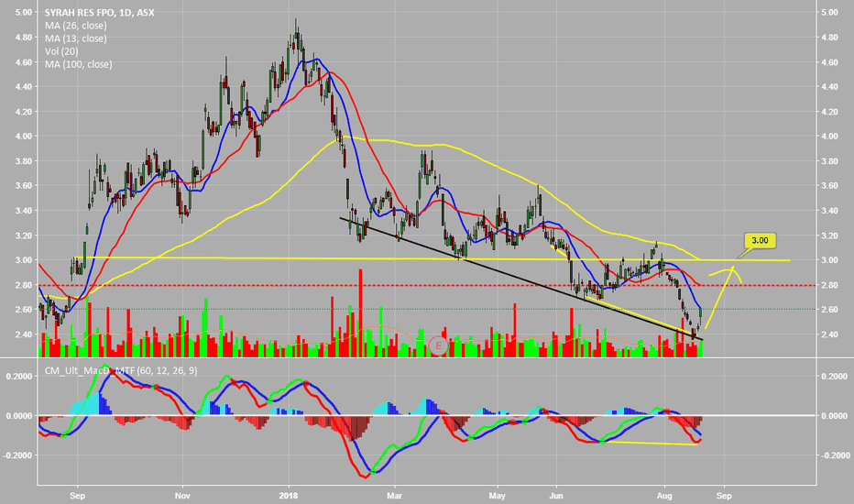Viewport: 854px width, 504px height.
Task: Click the Nov date label
Action: (x=182, y=496)
